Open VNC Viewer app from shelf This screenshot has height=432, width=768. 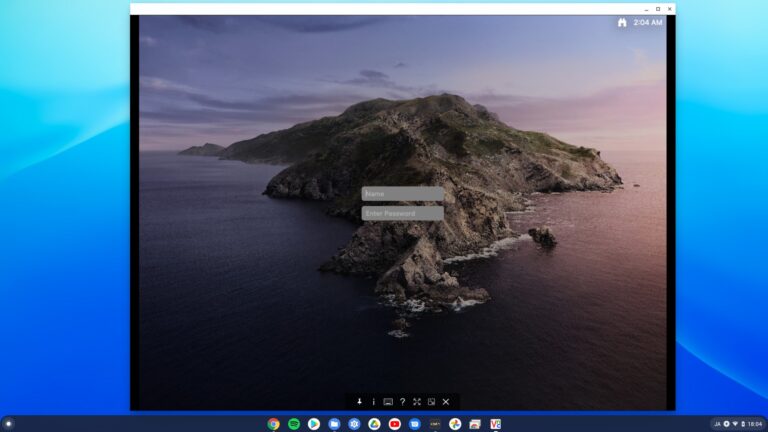[495, 424]
